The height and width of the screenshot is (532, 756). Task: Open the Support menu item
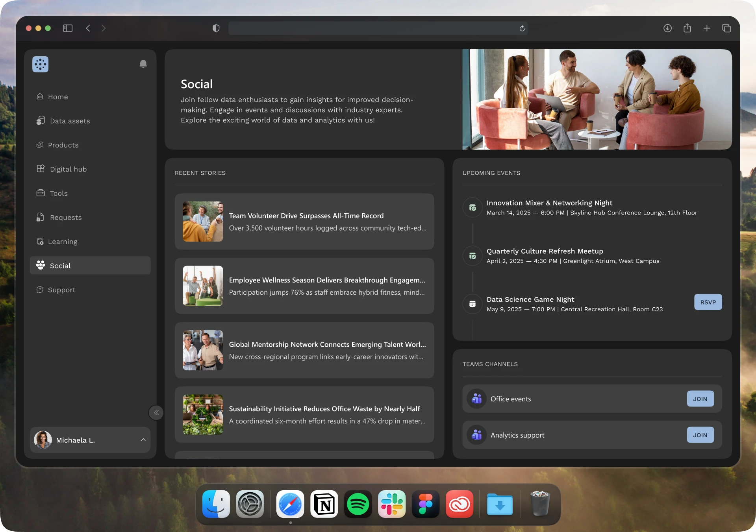pyautogui.click(x=61, y=290)
